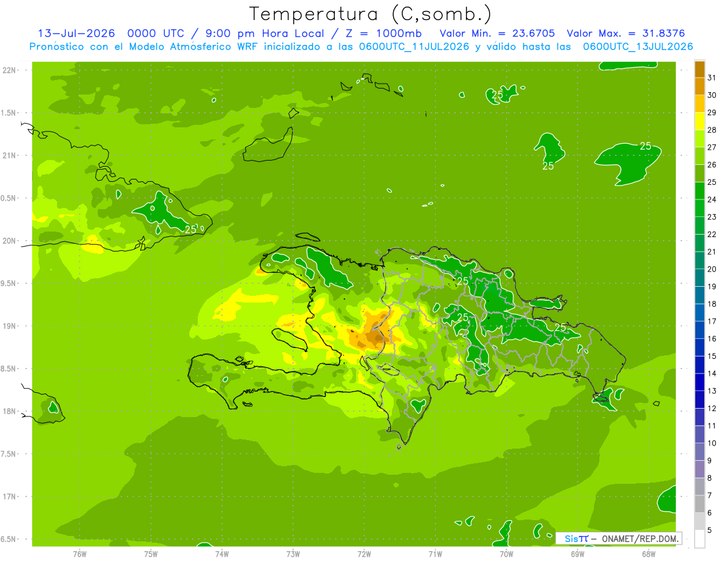Click the "21N" latitude axis label
This screenshot has height=562, width=728.
tap(9, 155)
